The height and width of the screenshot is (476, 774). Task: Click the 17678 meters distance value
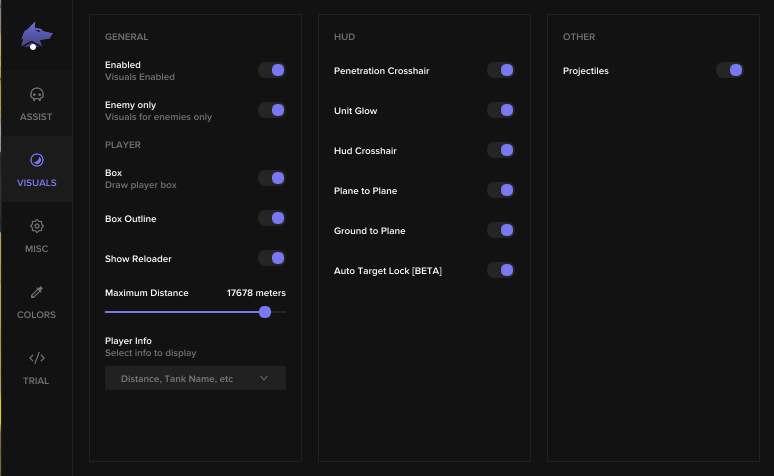(x=256, y=293)
